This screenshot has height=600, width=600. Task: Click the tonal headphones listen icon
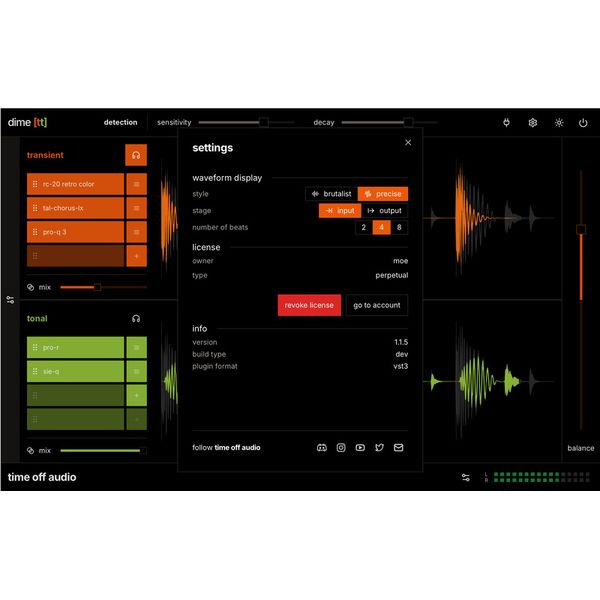tap(136, 319)
